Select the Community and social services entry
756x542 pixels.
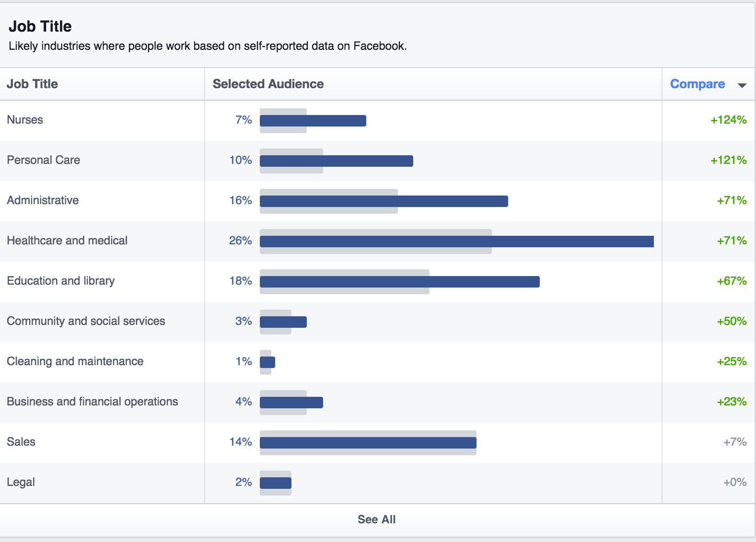86,322
